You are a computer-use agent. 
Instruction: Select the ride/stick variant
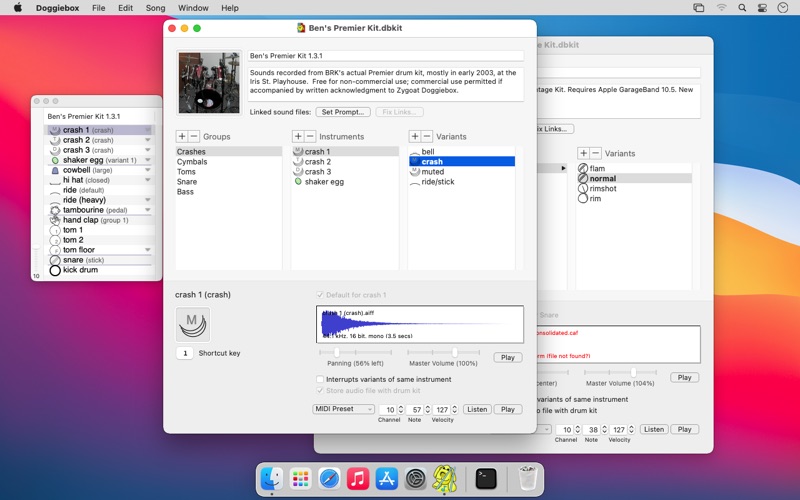(x=462, y=182)
